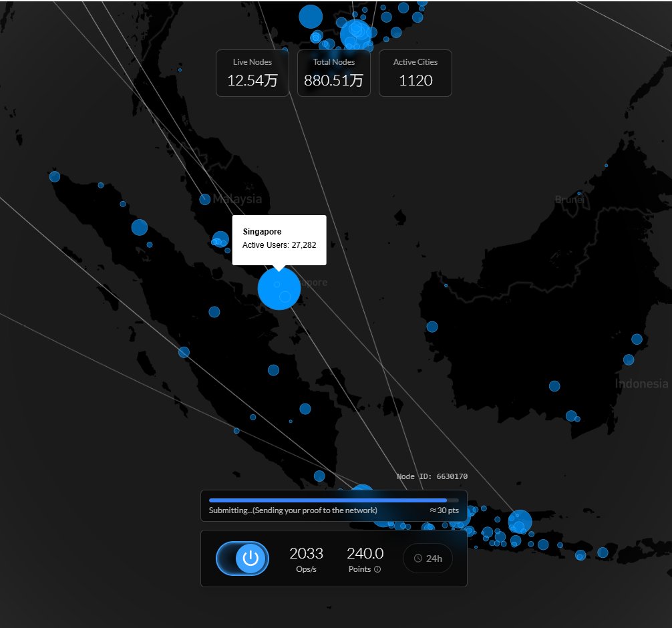Click the Points info icon

(x=377, y=569)
